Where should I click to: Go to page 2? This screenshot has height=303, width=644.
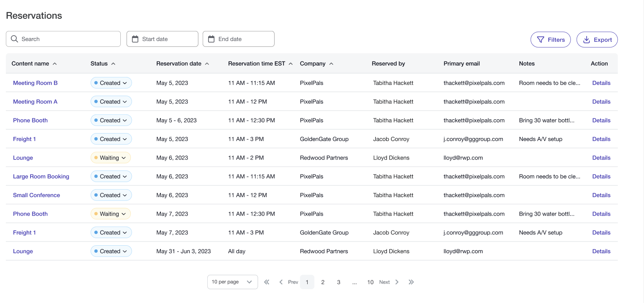[323, 282]
